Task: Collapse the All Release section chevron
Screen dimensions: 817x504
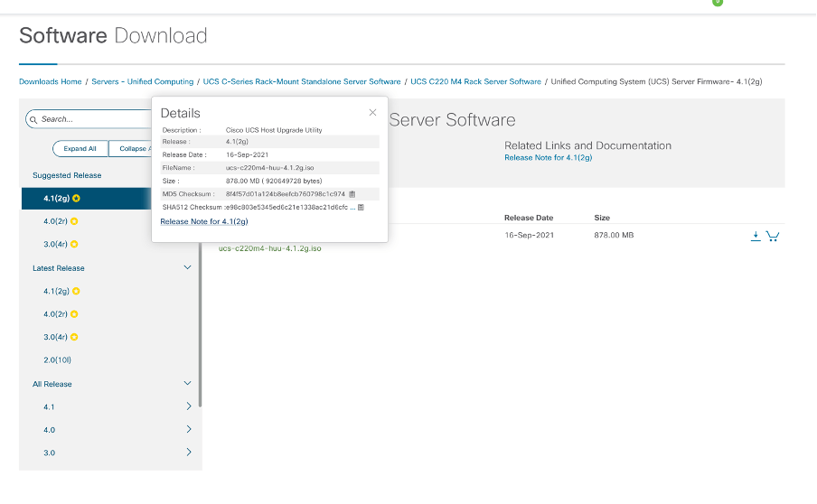Action: pyautogui.click(x=188, y=384)
